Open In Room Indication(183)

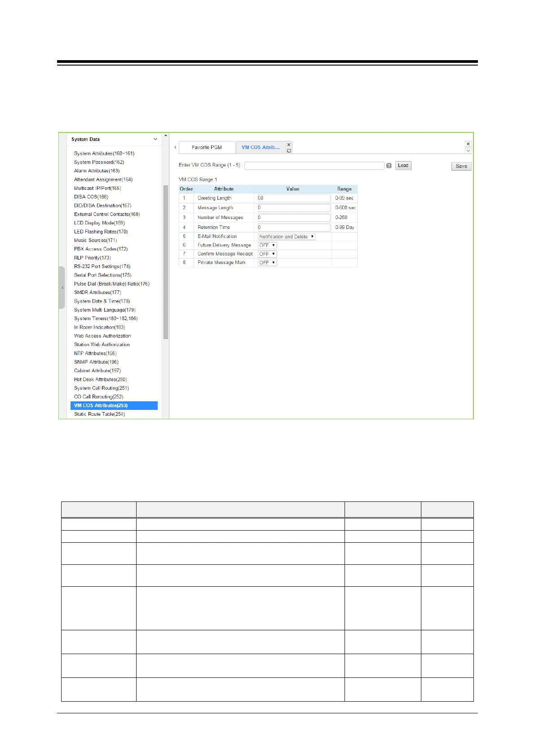100,327
